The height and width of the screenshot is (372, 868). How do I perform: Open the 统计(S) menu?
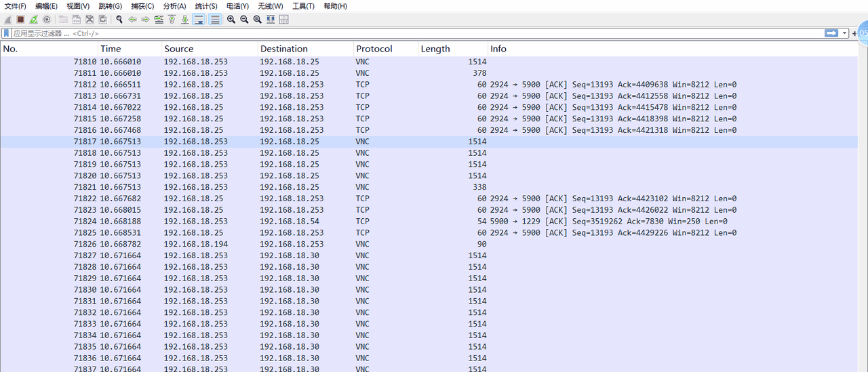coord(205,6)
